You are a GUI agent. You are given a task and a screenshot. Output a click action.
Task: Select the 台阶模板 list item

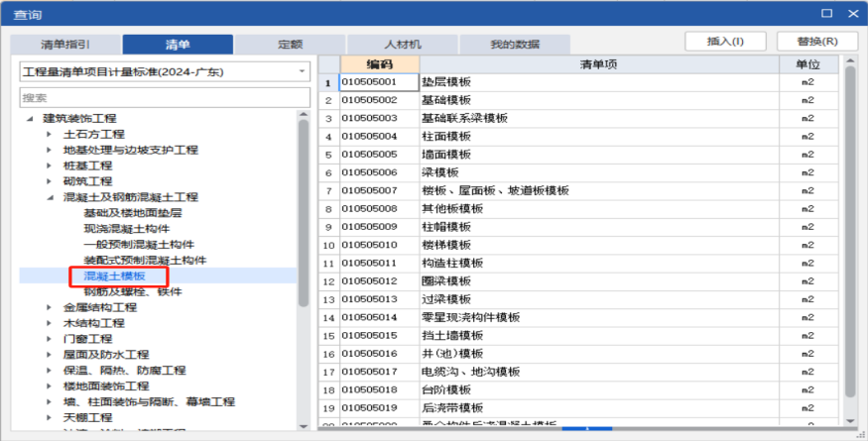446,390
